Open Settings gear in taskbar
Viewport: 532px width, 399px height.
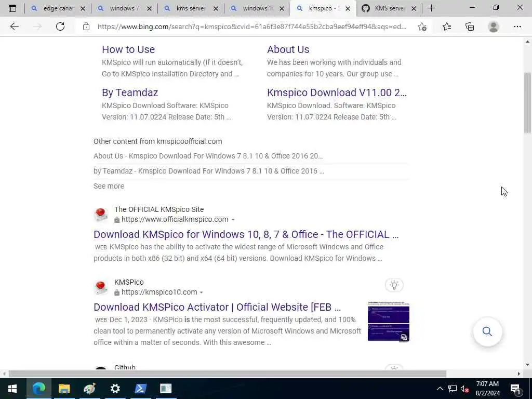click(115, 389)
